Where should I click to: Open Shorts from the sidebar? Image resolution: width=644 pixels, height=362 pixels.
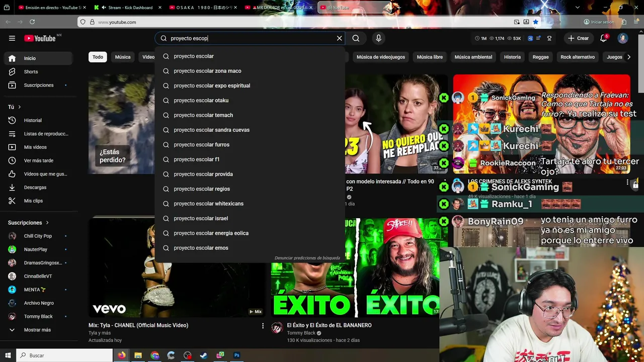click(38, 72)
